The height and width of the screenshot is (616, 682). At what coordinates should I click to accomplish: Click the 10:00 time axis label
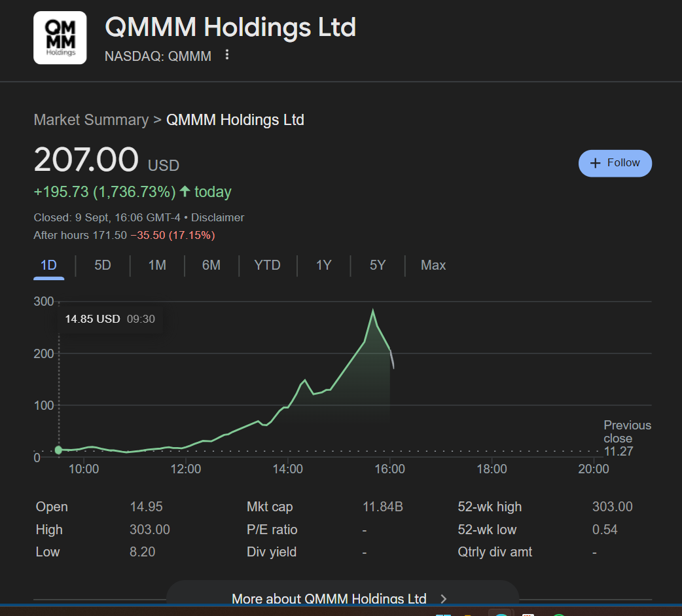(84, 469)
